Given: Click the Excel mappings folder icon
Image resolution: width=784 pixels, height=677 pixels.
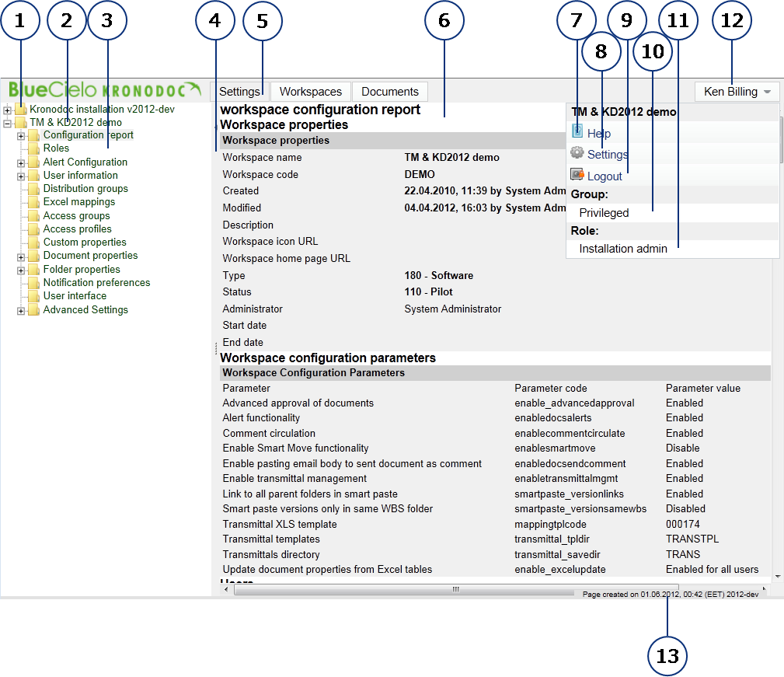Looking at the screenshot, I should point(34,202).
